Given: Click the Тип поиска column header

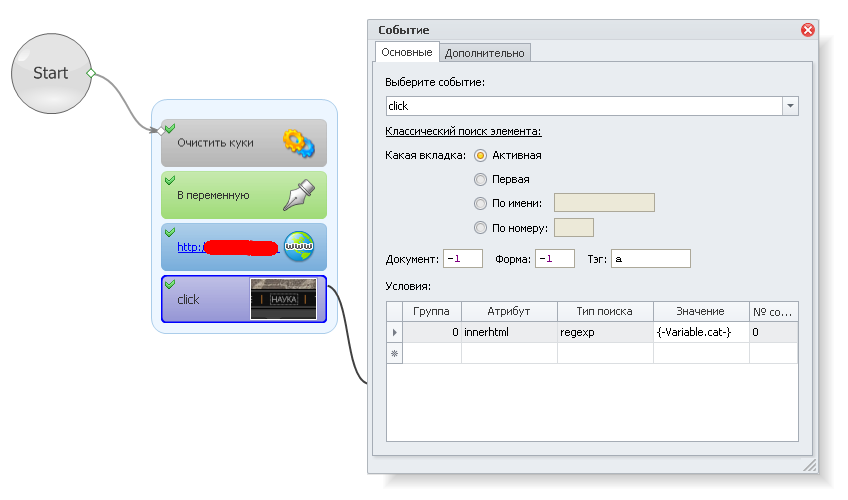Looking at the screenshot, I should pos(605,312).
